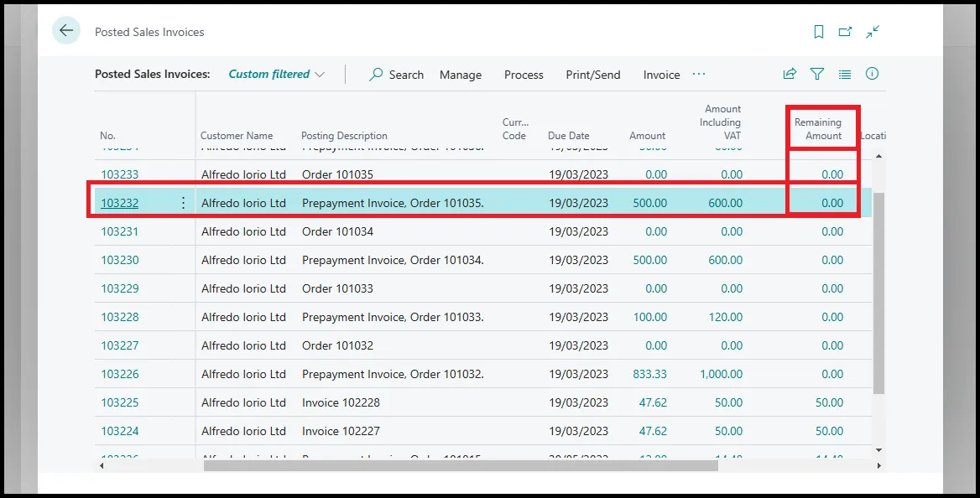Select the 'Order 101035' description cell
980x498 pixels.
click(337, 174)
